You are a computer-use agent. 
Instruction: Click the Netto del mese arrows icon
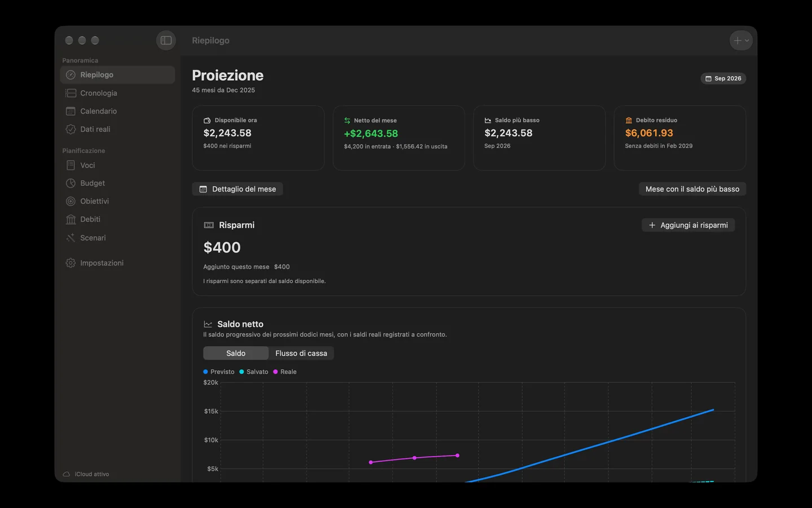[x=347, y=120]
